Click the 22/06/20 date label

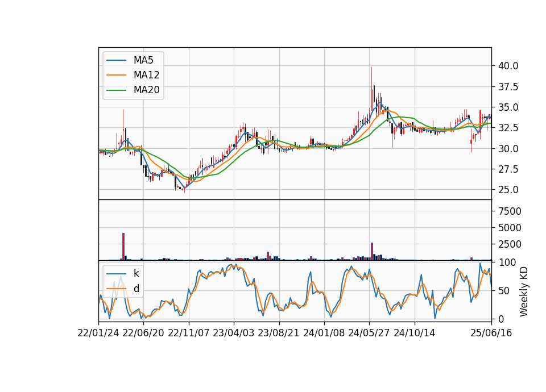pyautogui.click(x=143, y=333)
